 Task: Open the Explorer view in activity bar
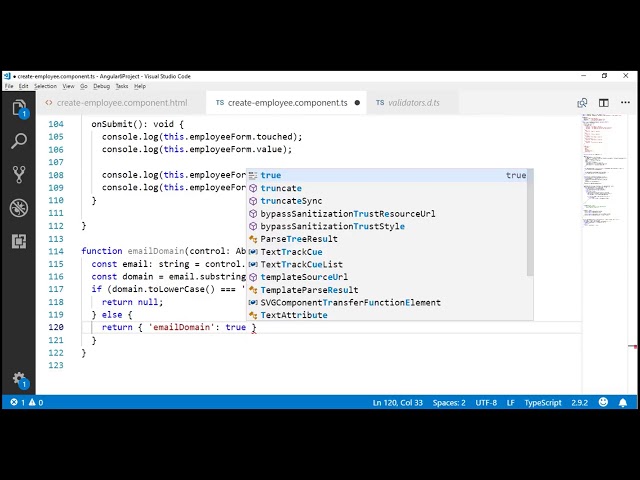coord(19,108)
